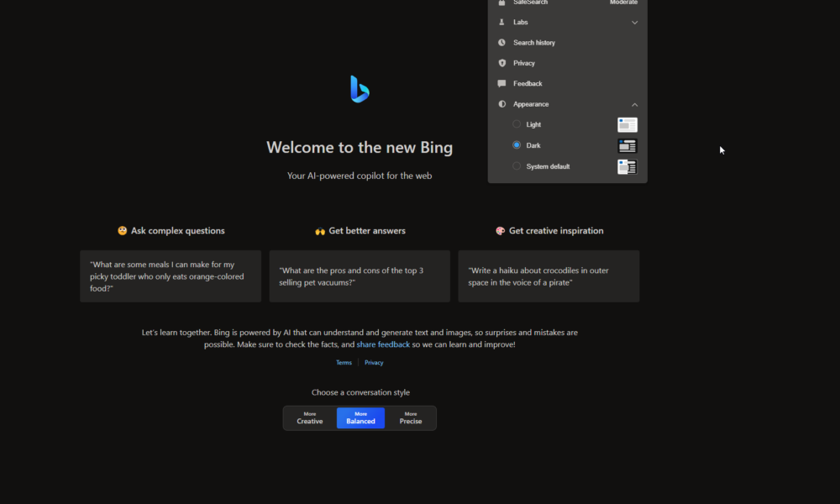The height and width of the screenshot is (504, 840).
Task: Click the Labs flask icon
Action: click(x=501, y=22)
